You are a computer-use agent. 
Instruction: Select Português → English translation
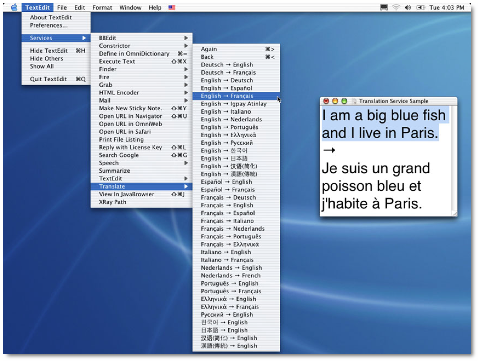coord(236,283)
